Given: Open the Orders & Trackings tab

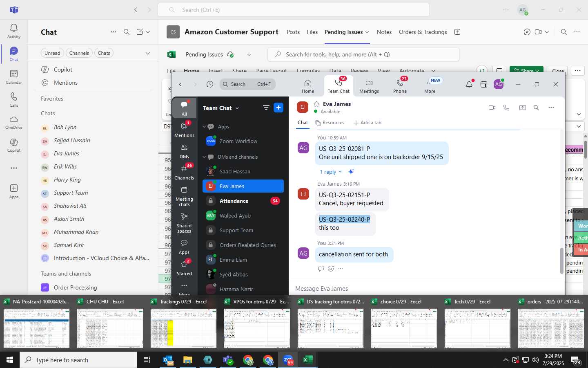Looking at the screenshot, I should point(423,32).
